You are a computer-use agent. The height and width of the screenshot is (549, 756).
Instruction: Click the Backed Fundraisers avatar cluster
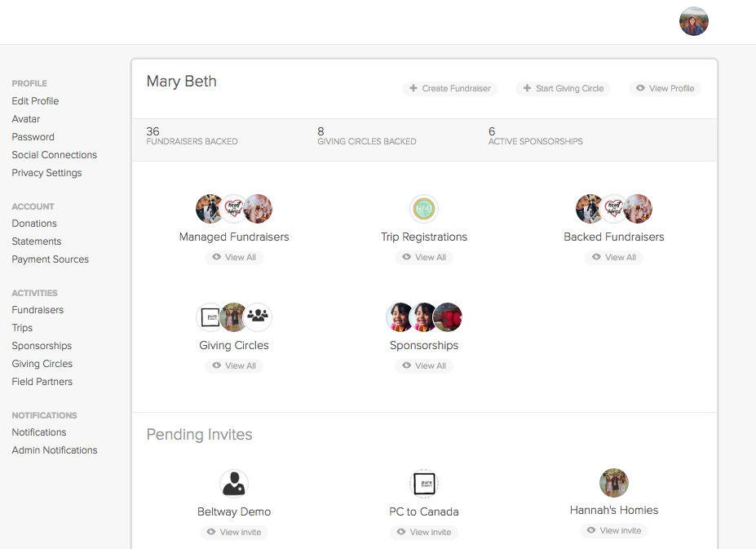coord(614,209)
